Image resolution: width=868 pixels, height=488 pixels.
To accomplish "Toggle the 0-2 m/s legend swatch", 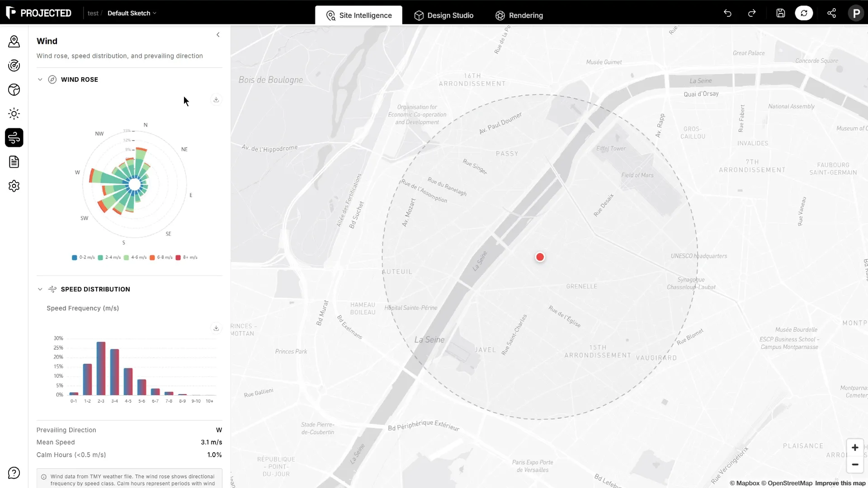I will (75, 258).
